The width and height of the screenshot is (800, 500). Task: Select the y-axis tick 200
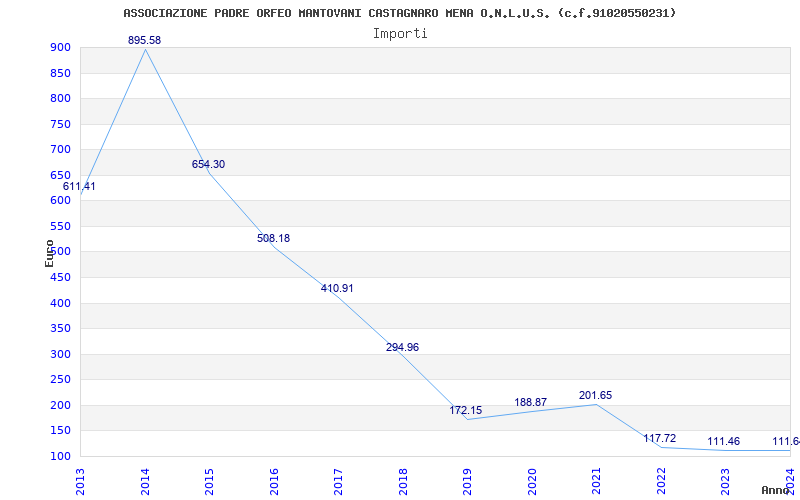(60, 405)
